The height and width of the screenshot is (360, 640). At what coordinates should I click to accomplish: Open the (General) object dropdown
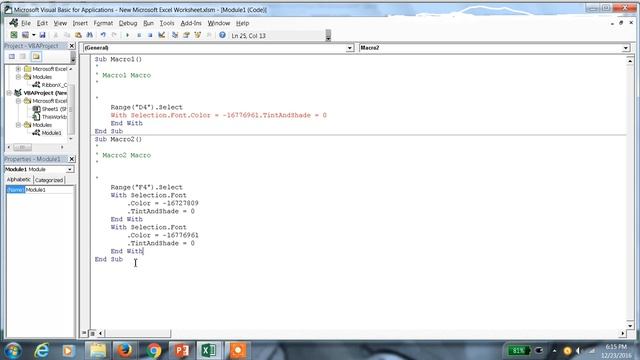coord(349,48)
